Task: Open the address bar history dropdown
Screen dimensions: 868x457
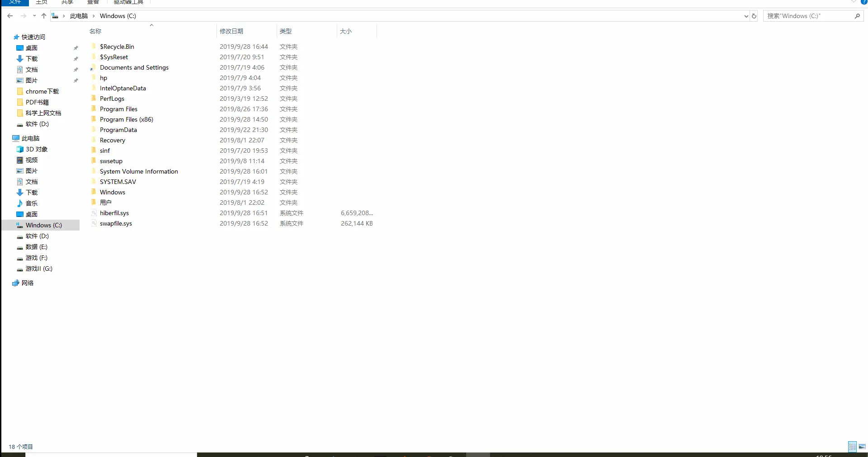Action: 746,16
